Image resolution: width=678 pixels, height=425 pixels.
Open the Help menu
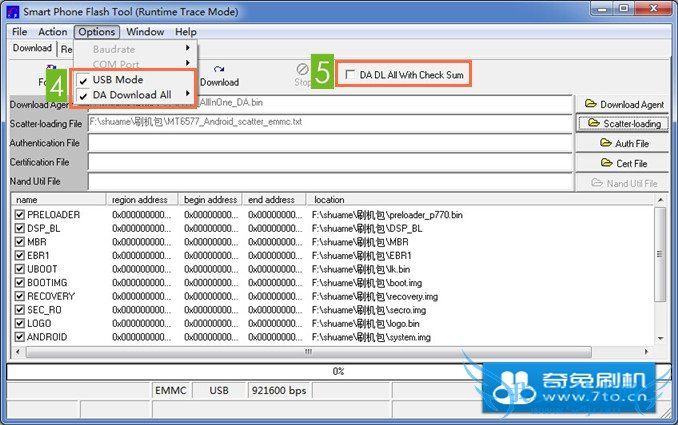(185, 32)
